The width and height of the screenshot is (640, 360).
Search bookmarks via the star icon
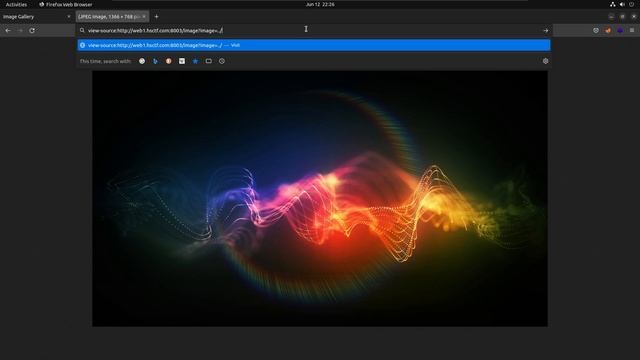[195, 61]
